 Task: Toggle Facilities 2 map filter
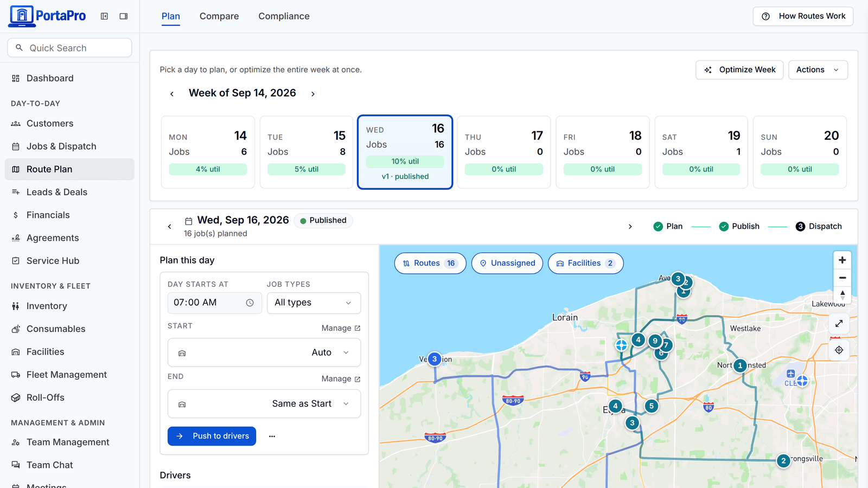[x=586, y=264]
